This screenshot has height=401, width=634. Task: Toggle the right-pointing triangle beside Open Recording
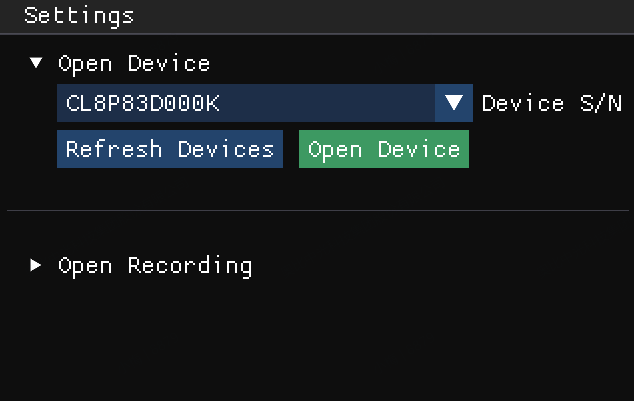click(37, 266)
